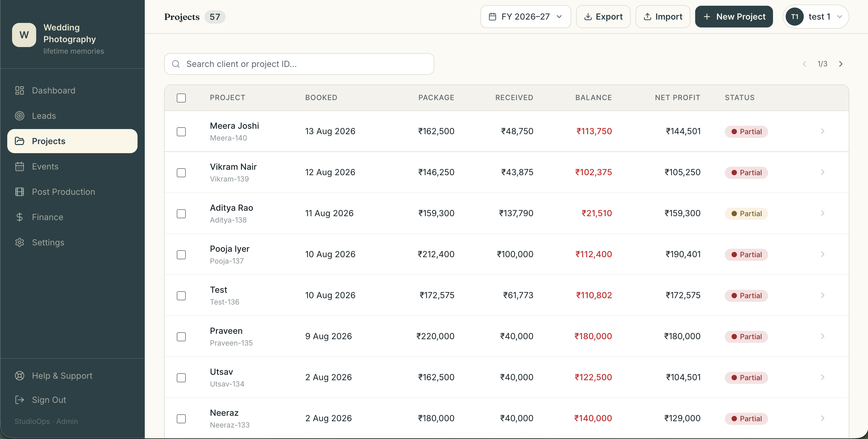Expand the test 1 user menu chevron

[840, 17]
